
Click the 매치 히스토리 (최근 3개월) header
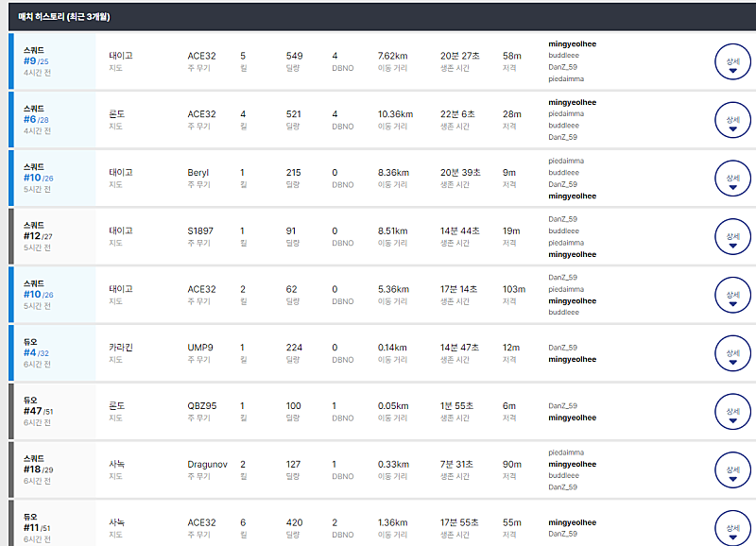point(64,17)
